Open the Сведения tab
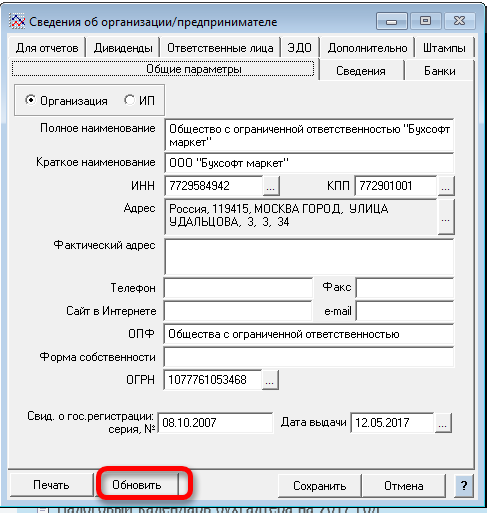This screenshot has width=487, height=513. (x=361, y=71)
